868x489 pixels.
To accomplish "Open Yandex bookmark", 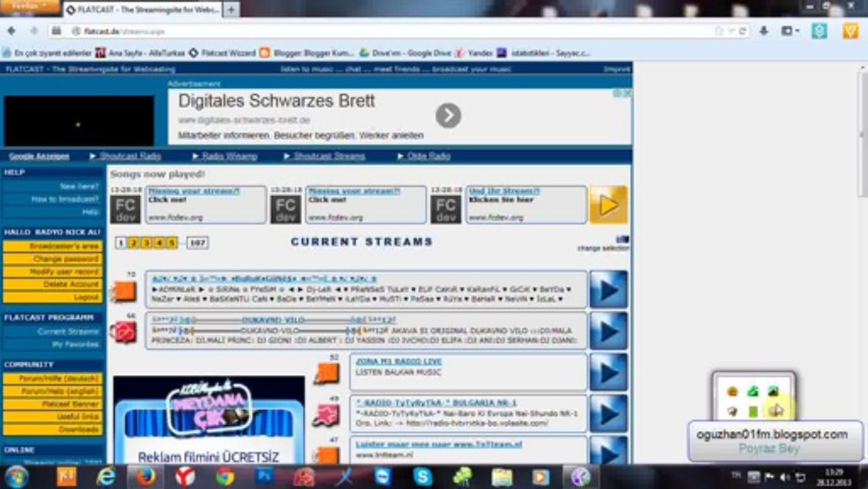I will [x=473, y=52].
